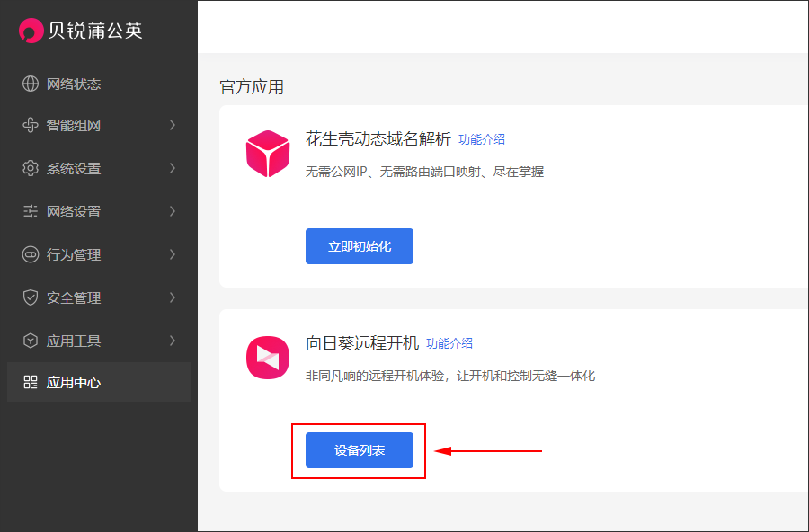
Task: Open 功能介绍 link for 向日葵远程开机
Action: click(x=449, y=343)
